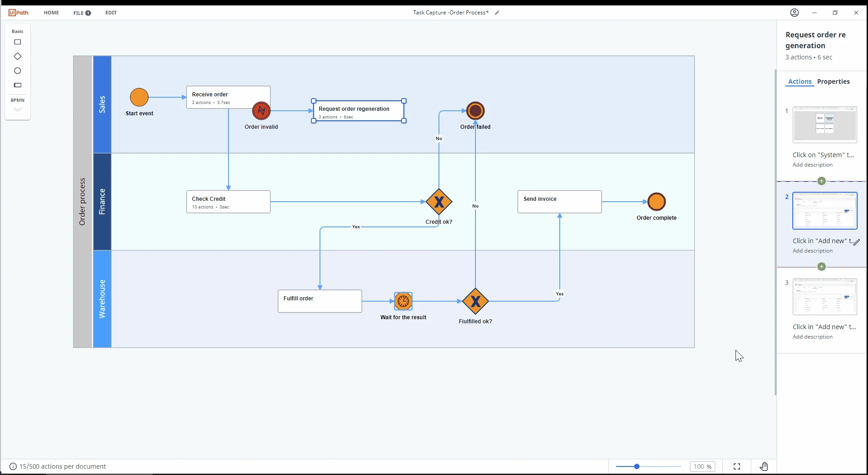The image size is (868, 475).
Task: Add new action after action 2
Action: 822,267
